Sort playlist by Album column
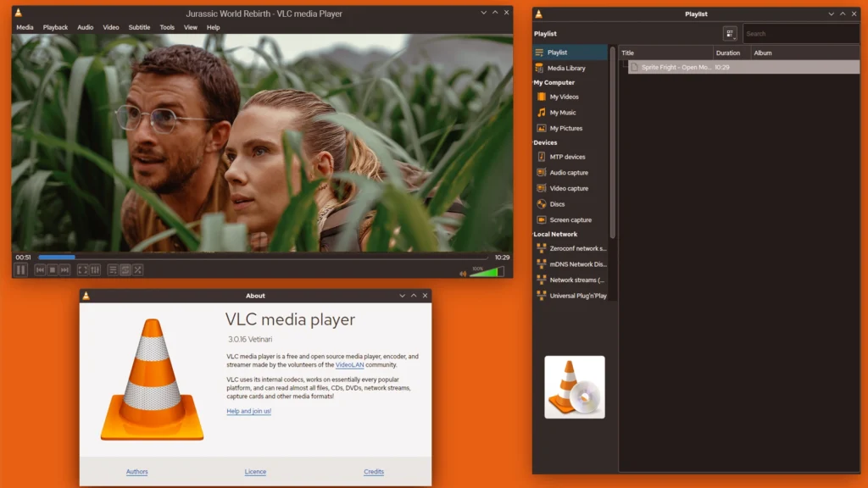This screenshot has width=868, height=488. (805, 53)
